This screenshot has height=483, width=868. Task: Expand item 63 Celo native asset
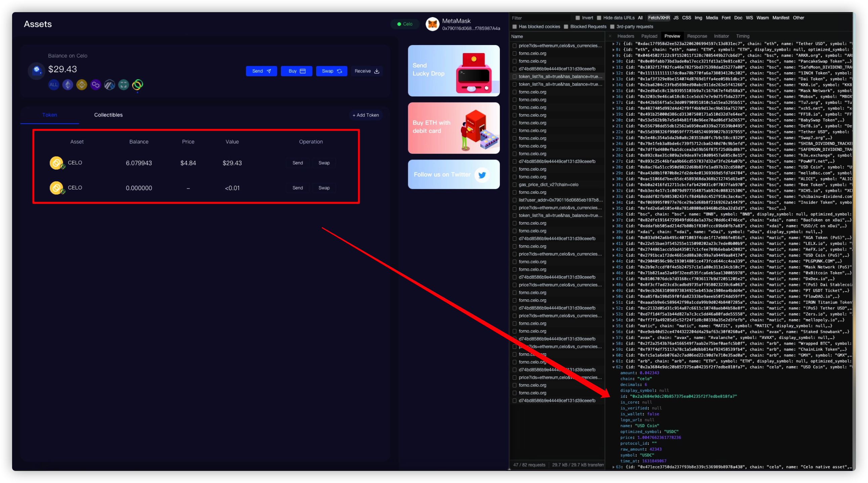[x=613, y=467]
